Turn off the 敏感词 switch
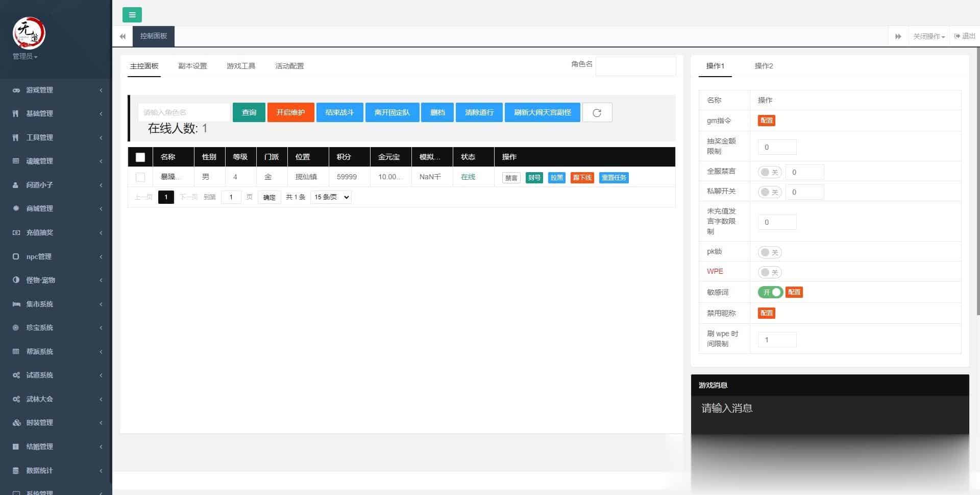 [770, 292]
